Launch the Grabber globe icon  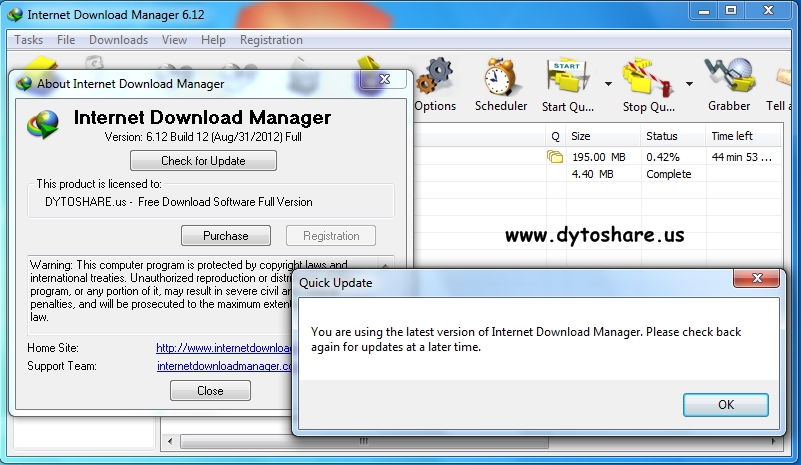pos(729,77)
